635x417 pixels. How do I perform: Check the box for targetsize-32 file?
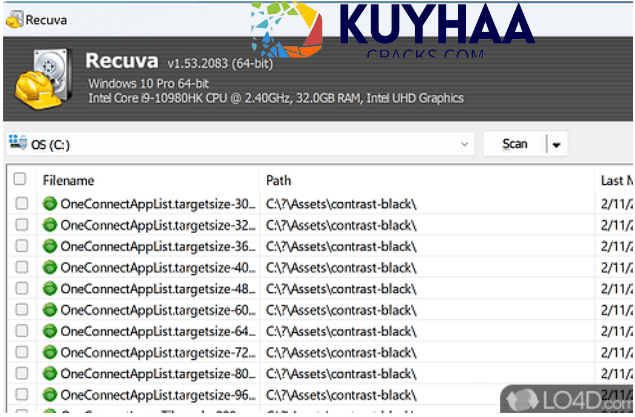pyautogui.click(x=22, y=224)
